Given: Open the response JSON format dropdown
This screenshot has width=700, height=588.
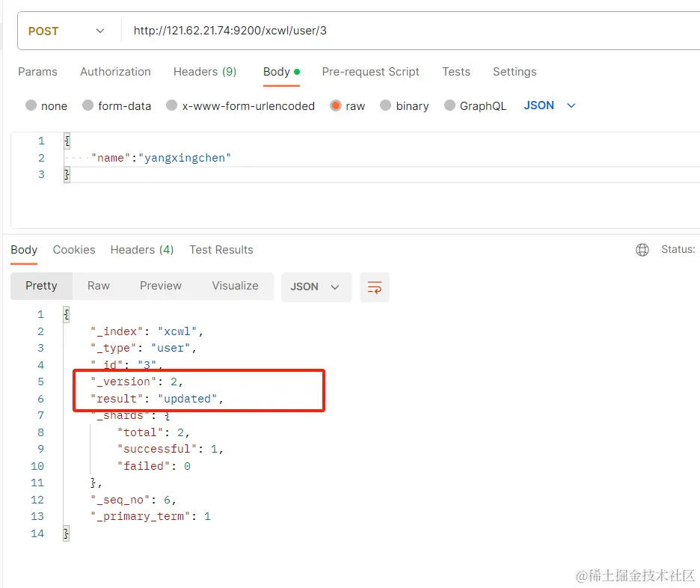Looking at the screenshot, I should pyautogui.click(x=316, y=287).
